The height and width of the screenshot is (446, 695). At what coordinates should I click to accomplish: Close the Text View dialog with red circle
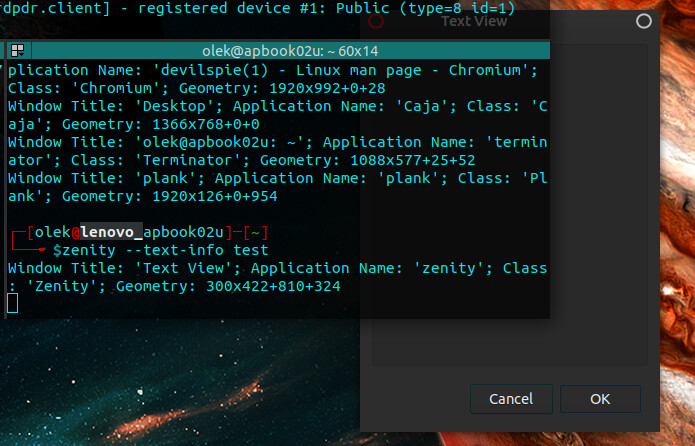coord(376,21)
